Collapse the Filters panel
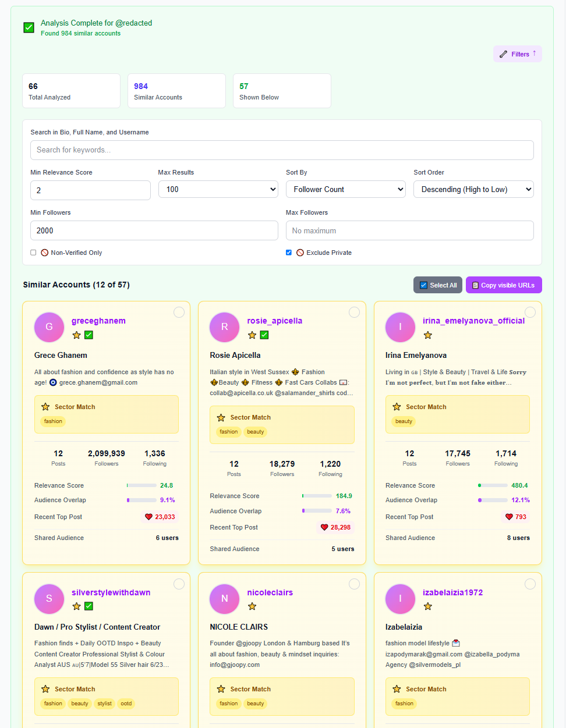Viewport: 566px width, 728px height. point(517,54)
